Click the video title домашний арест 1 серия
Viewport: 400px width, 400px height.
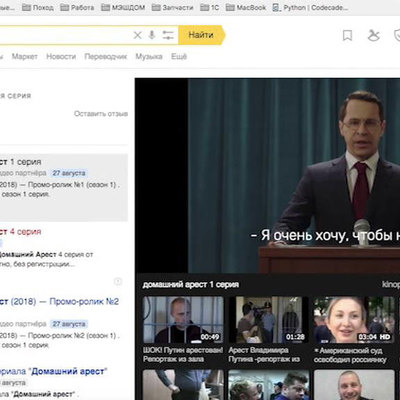click(x=191, y=285)
